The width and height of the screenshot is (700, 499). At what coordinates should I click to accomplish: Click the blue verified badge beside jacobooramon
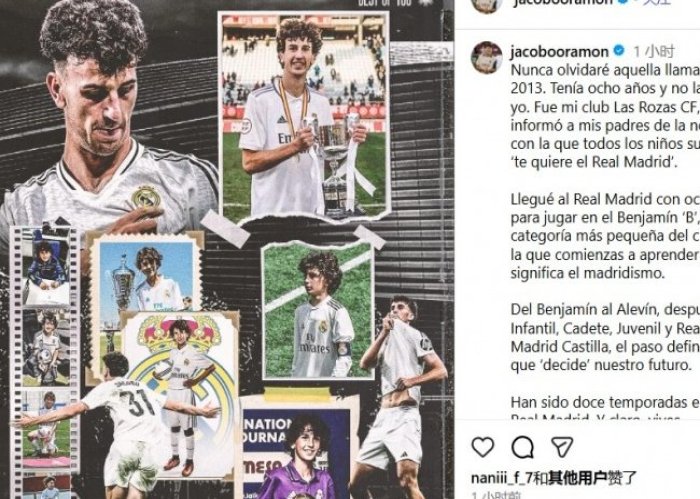(619, 51)
